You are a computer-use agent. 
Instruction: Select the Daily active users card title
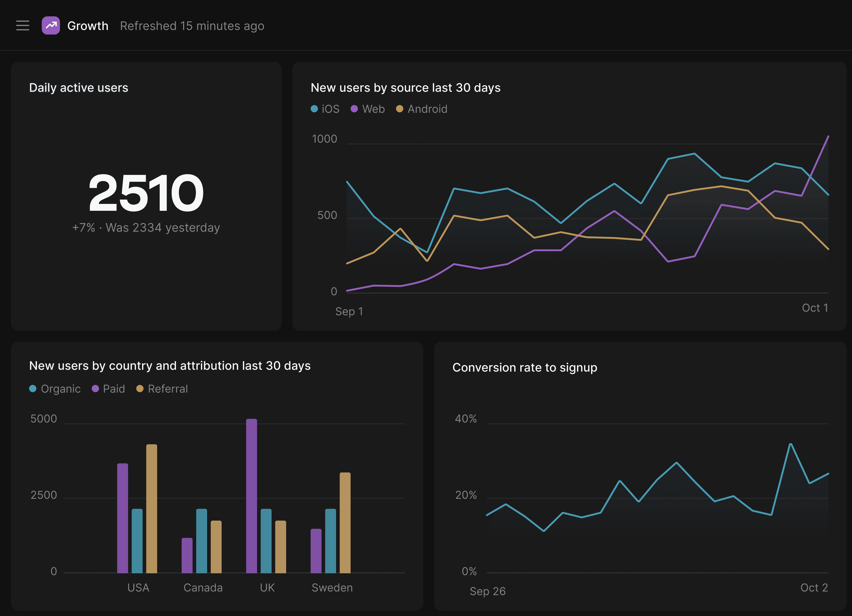[79, 88]
